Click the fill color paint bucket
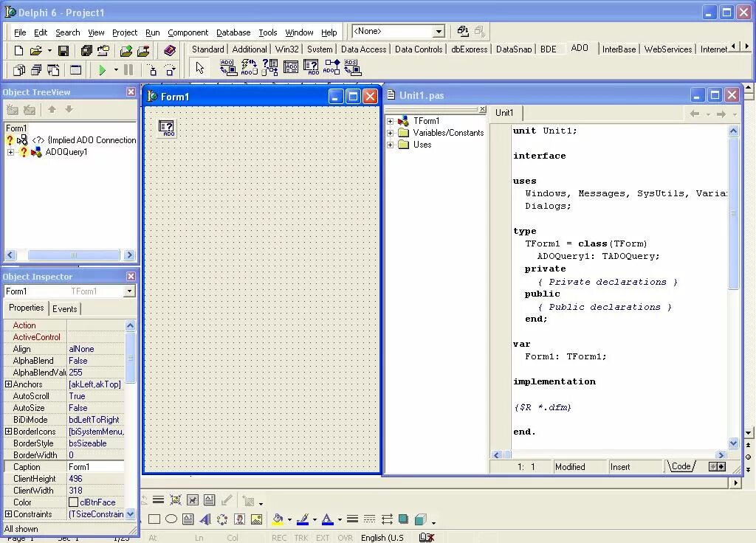The width and height of the screenshot is (756, 543). [x=278, y=519]
